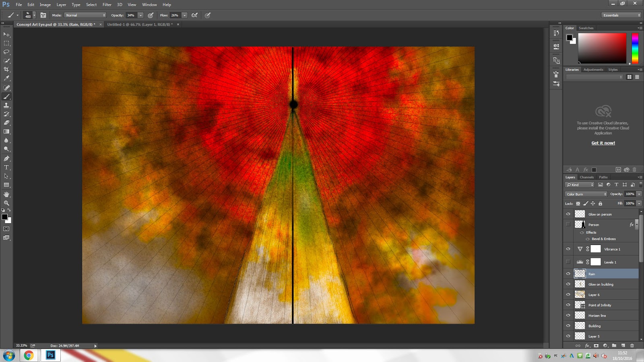Hide the Glow on building layer
The image size is (644, 362).
(568, 284)
